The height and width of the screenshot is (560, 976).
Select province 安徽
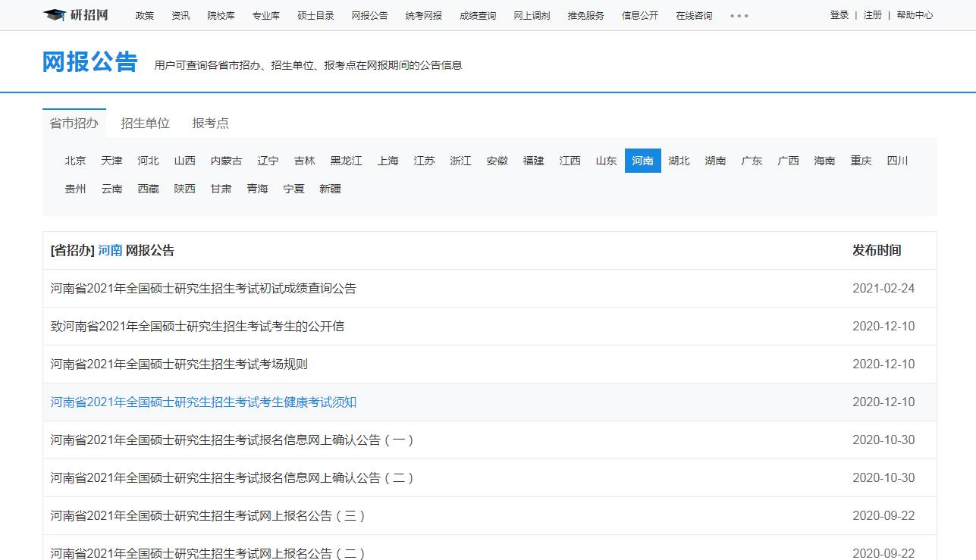pyautogui.click(x=497, y=161)
